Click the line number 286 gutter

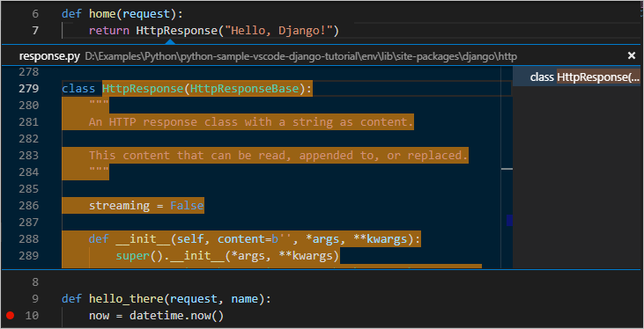[x=29, y=206]
